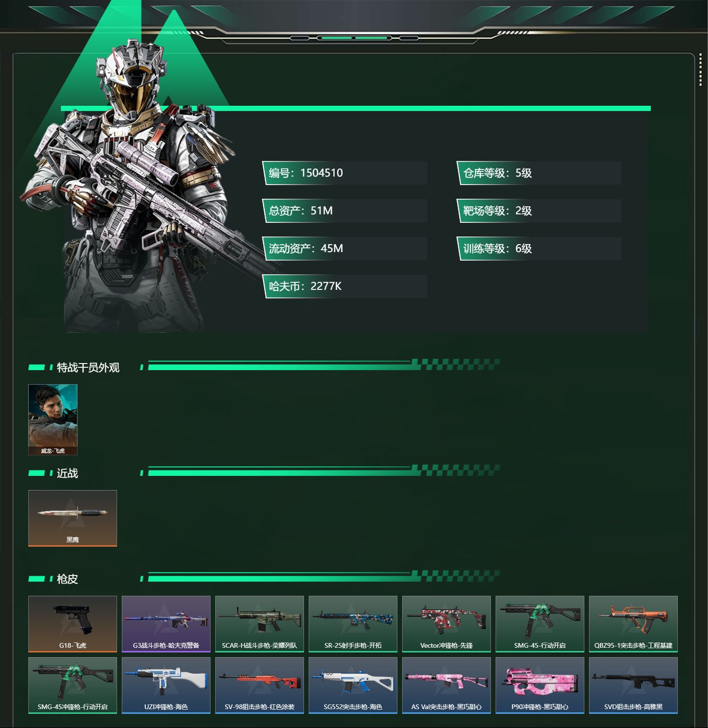Viewport: 708px width, 728px height.
Task: Click the SCAR-H战斗步枪 skin thumbnail
Action: [x=260, y=624]
